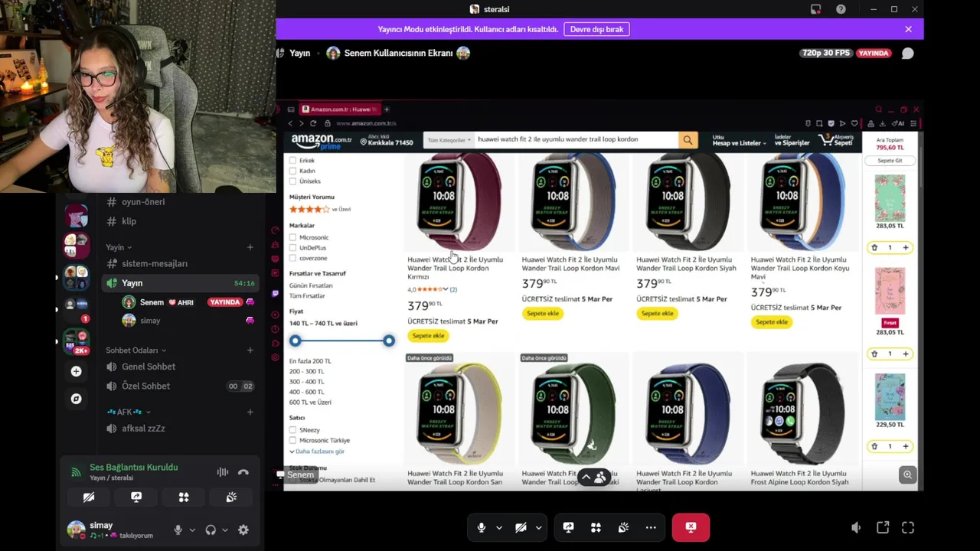
Task: Check the Erkek filter checkbox
Action: (x=292, y=161)
